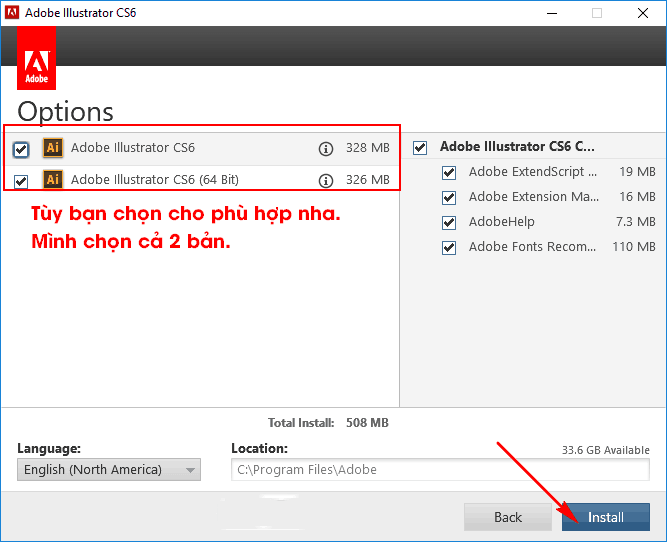Click the Location path field
The height and width of the screenshot is (542, 667).
tap(440, 470)
